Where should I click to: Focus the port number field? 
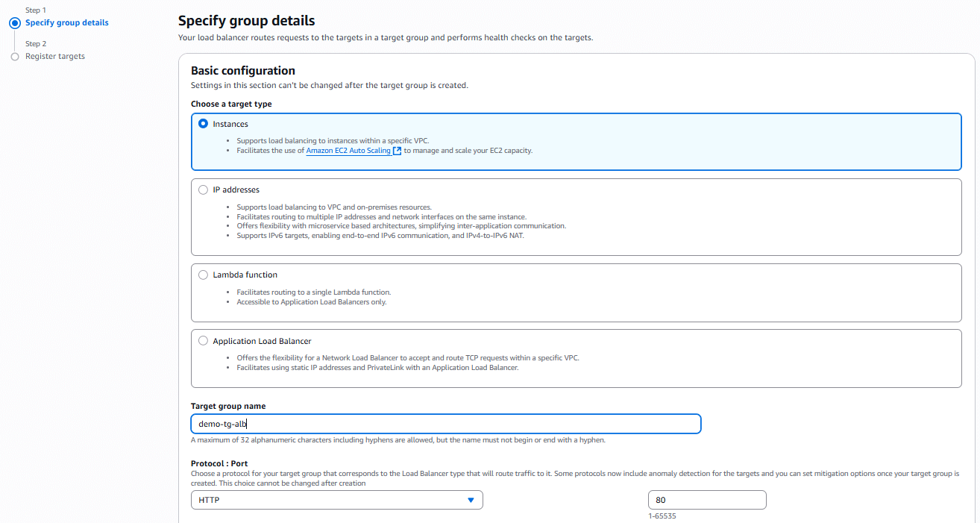(707, 500)
